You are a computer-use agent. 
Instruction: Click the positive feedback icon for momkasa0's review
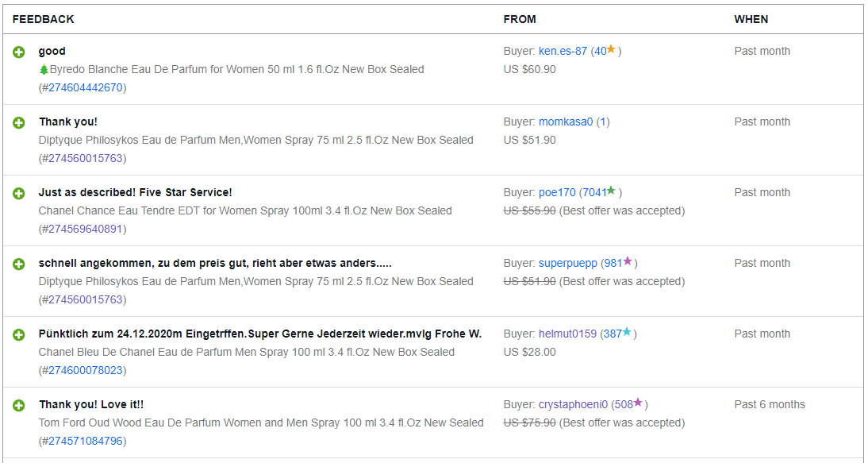coord(19,122)
